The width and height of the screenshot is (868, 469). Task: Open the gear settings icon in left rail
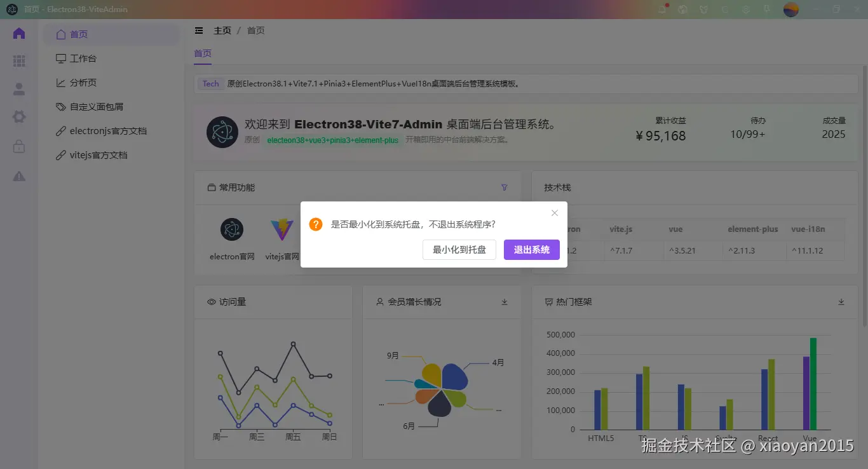tap(19, 117)
